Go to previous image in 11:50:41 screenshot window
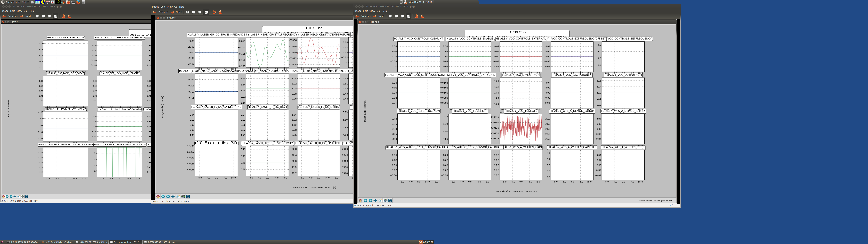 [363, 16]
